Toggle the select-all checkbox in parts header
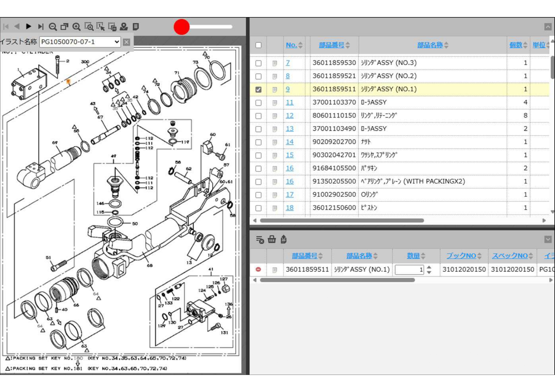This screenshot has height=392, width=555. pyautogui.click(x=258, y=45)
